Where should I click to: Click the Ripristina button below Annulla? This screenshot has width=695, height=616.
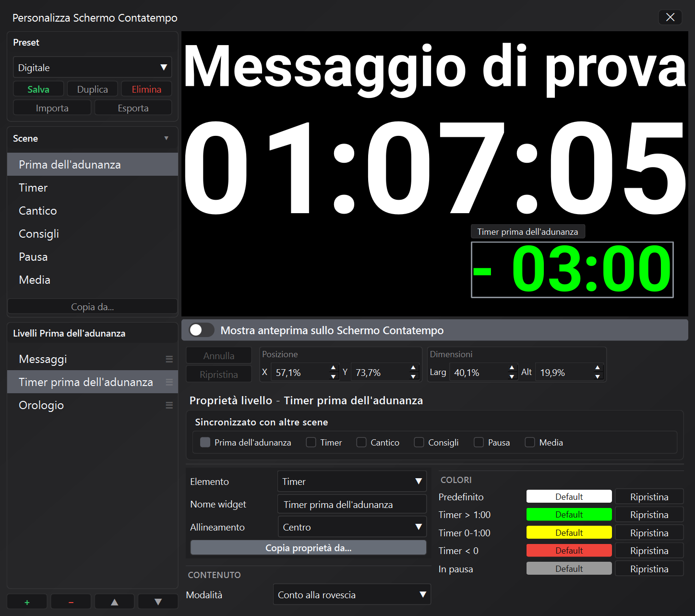[x=219, y=374]
